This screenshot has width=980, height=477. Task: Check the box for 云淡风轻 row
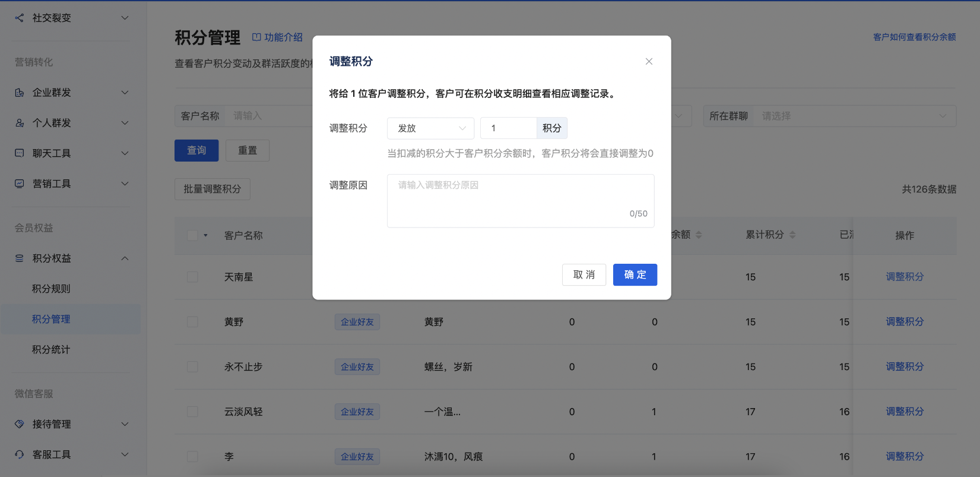[x=192, y=412]
